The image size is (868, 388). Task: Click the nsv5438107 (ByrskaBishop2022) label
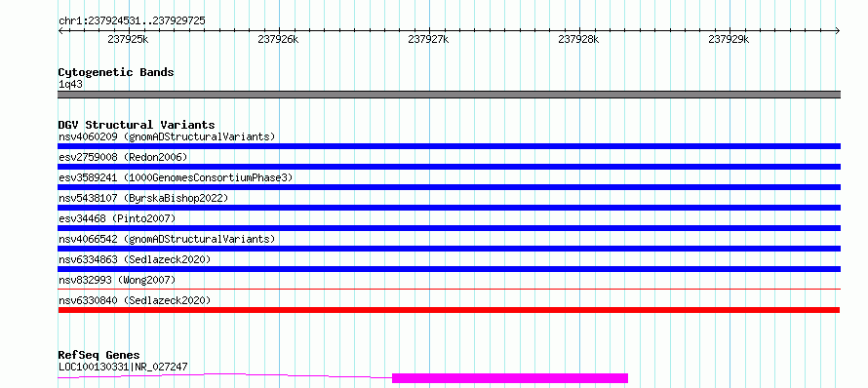(x=143, y=198)
